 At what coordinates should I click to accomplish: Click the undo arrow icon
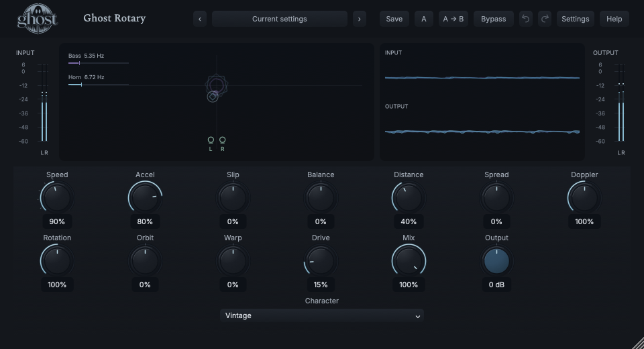coord(525,19)
